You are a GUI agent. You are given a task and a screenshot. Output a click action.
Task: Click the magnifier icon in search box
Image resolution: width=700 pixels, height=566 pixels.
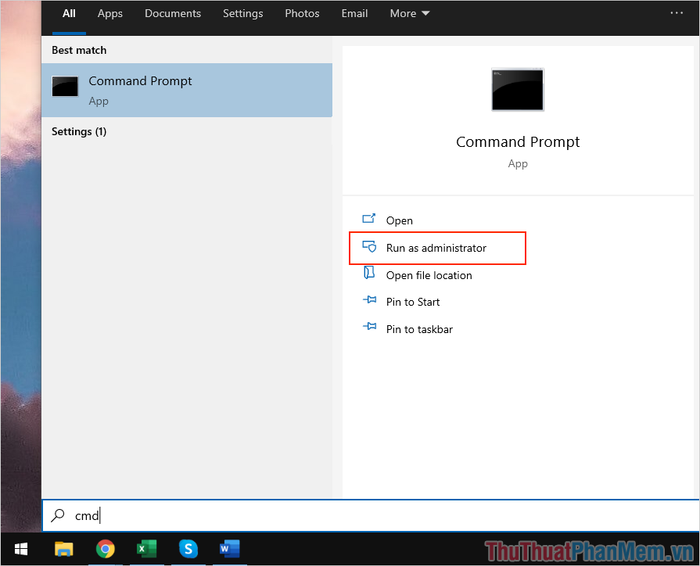[58, 516]
